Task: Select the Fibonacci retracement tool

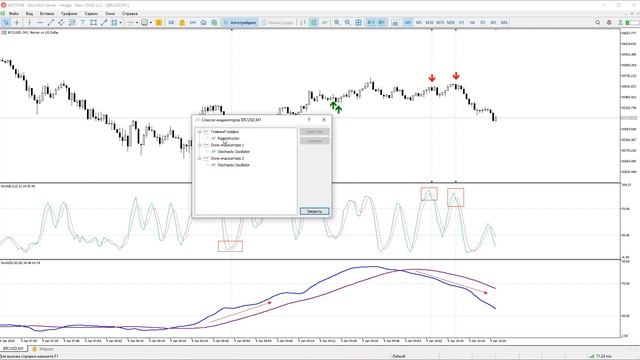Action: click(72, 22)
